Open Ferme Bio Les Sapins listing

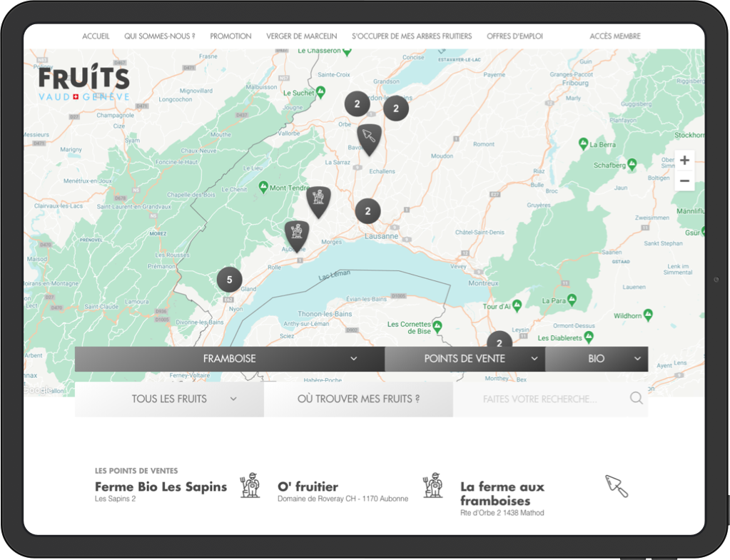tap(161, 487)
